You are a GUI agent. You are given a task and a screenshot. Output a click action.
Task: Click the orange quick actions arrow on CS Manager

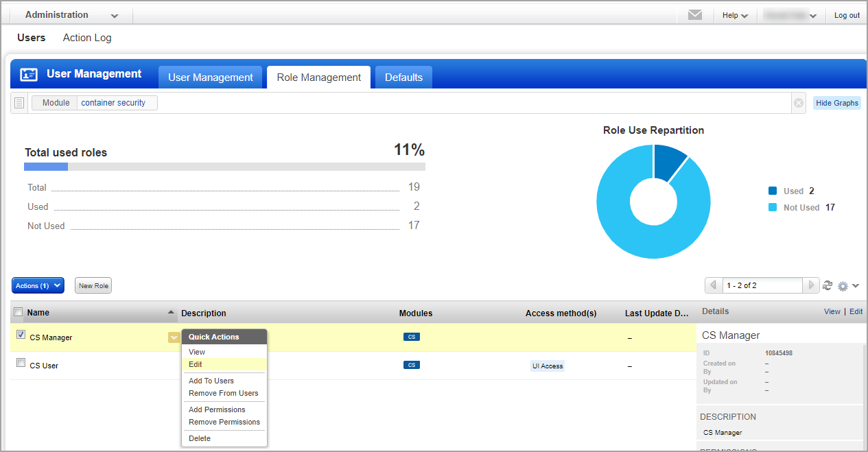[174, 337]
